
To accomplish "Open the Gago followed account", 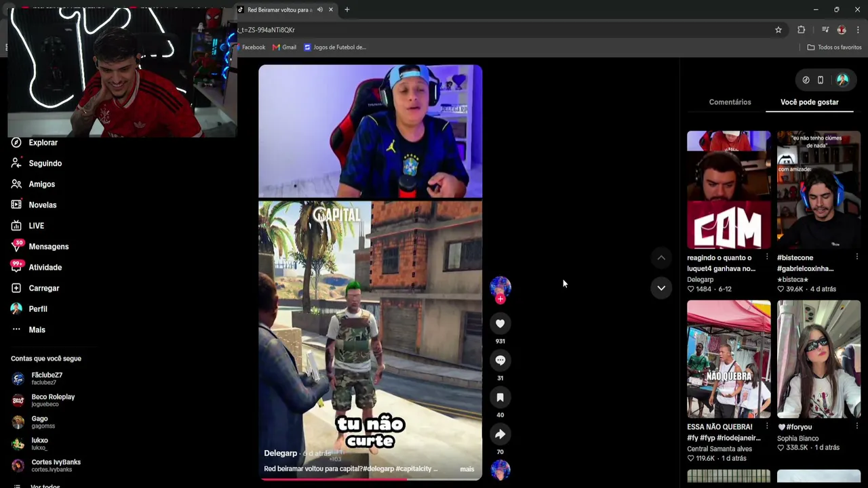I will click(33, 422).
